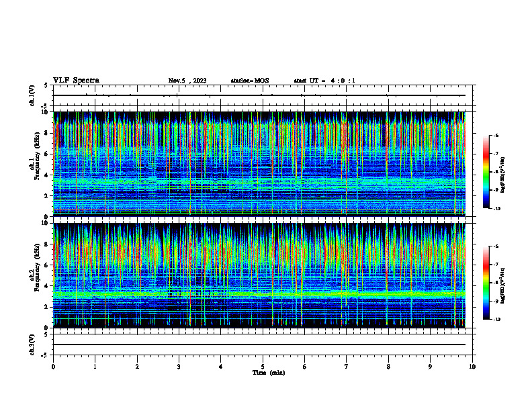Image resolution: width=532 pixels, height=411 pixels.
Task: Click the "Time (min)" axis title
Action: pos(269,373)
